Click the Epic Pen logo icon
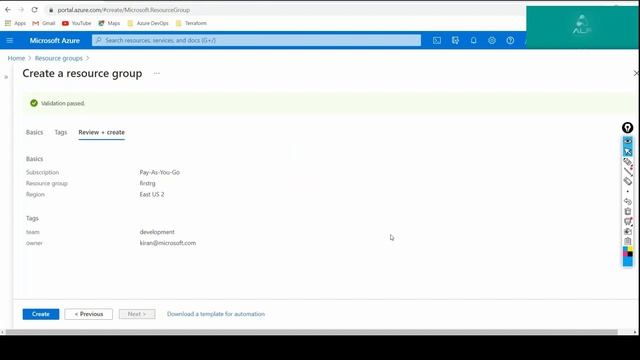This screenshot has width=640, height=360. [x=627, y=128]
